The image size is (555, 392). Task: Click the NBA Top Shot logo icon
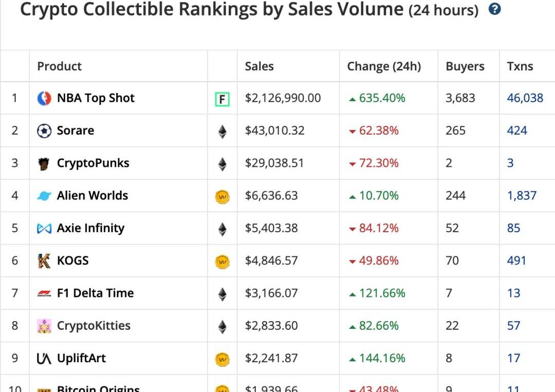click(x=44, y=98)
